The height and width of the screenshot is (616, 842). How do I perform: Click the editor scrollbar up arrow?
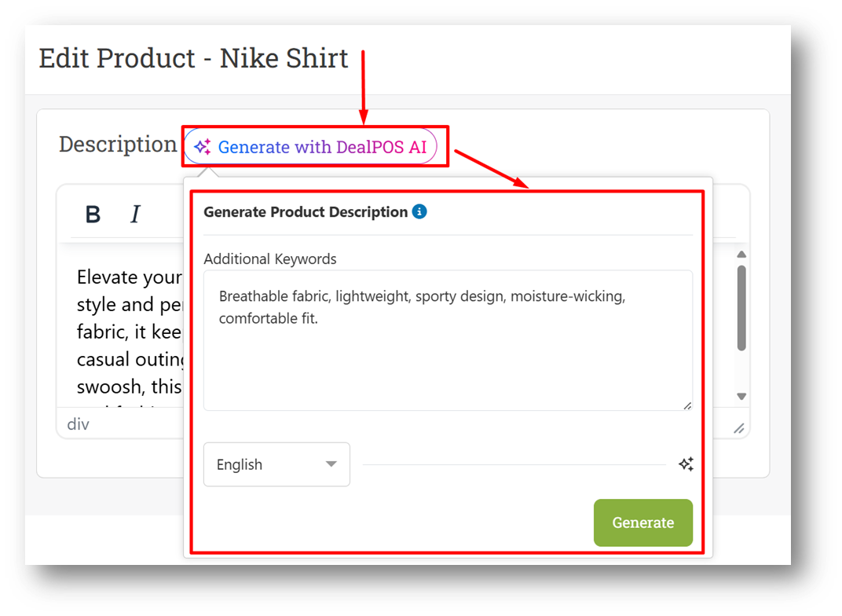(x=741, y=254)
